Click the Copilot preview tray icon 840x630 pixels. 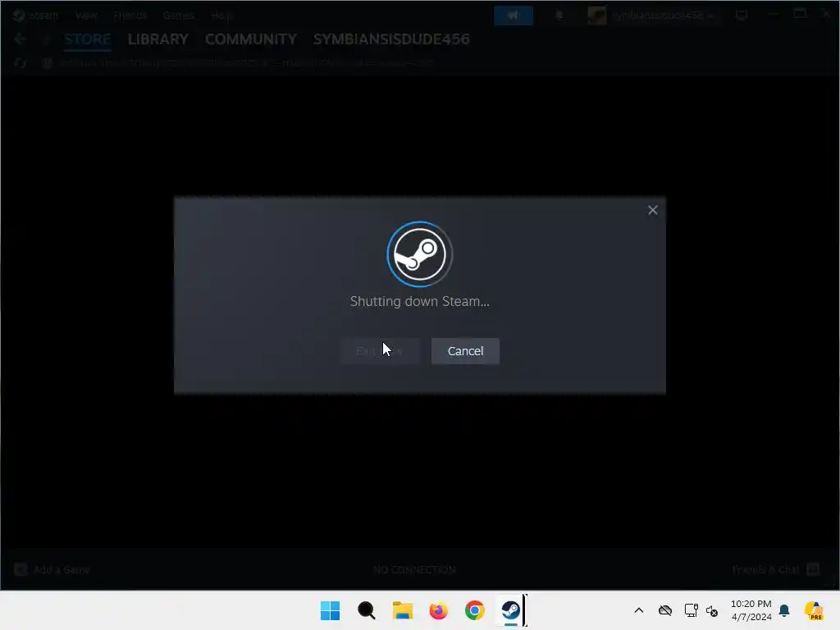[x=814, y=610]
